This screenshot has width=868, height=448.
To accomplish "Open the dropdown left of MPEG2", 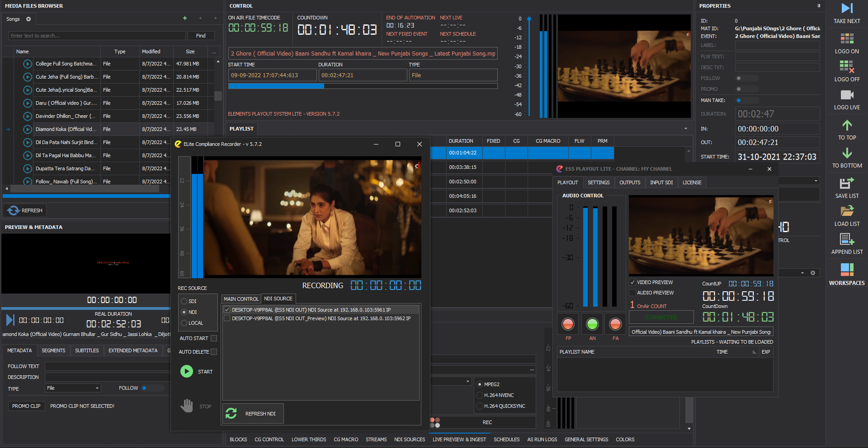I will tap(468, 382).
